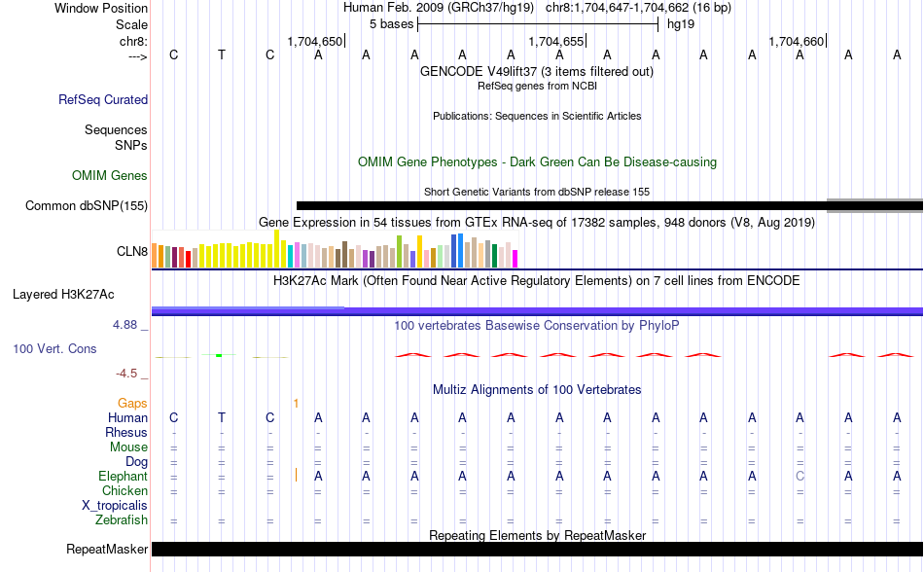The height and width of the screenshot is (572, 924).
Task: Click the OMIM Gene Phenotypes title
Action: click(537, 162)
